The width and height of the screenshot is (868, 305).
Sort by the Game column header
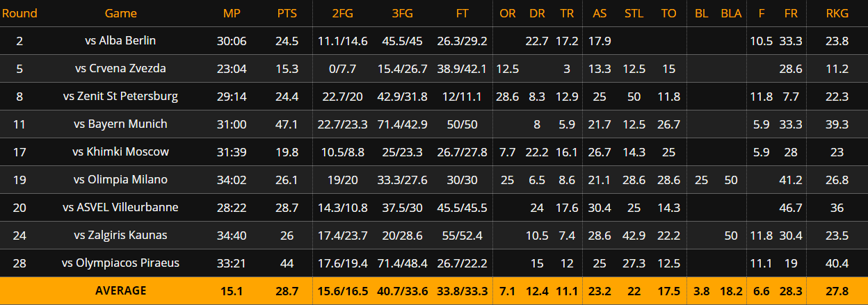click(120, 14)
